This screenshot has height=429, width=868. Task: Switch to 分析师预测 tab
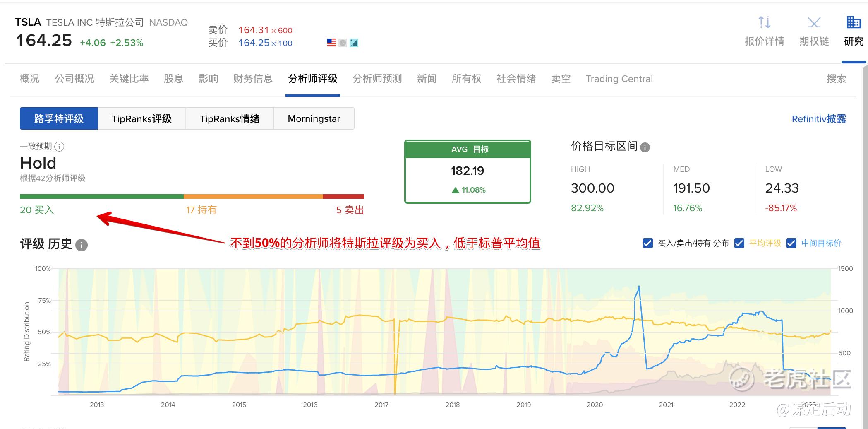pyautogui.click(x=377, y=79)
